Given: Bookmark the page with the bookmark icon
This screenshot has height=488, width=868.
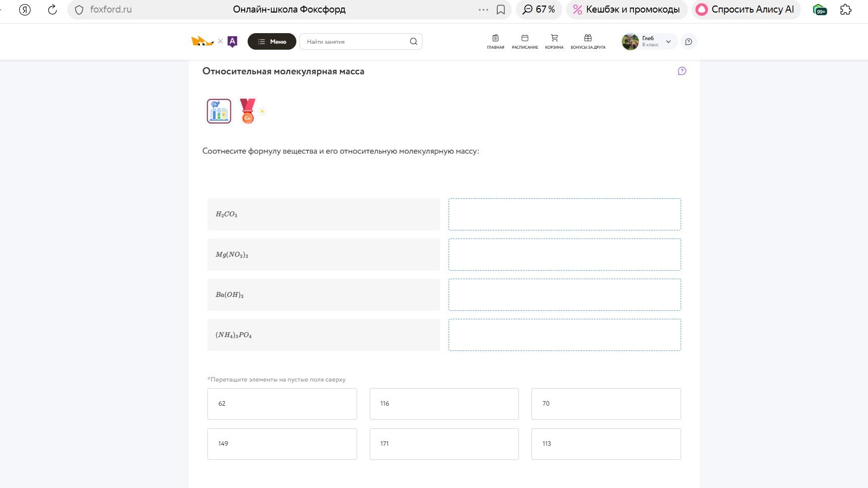Looking at the screenshot, I should click(x=501, y=10).
